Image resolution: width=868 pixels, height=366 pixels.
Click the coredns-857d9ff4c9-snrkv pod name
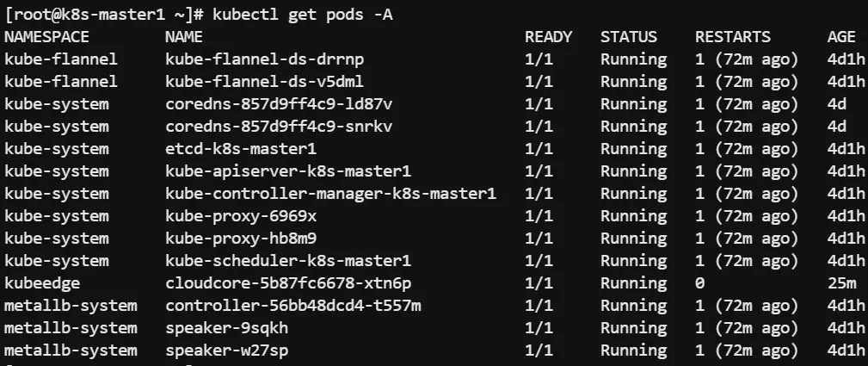(279, 127)
